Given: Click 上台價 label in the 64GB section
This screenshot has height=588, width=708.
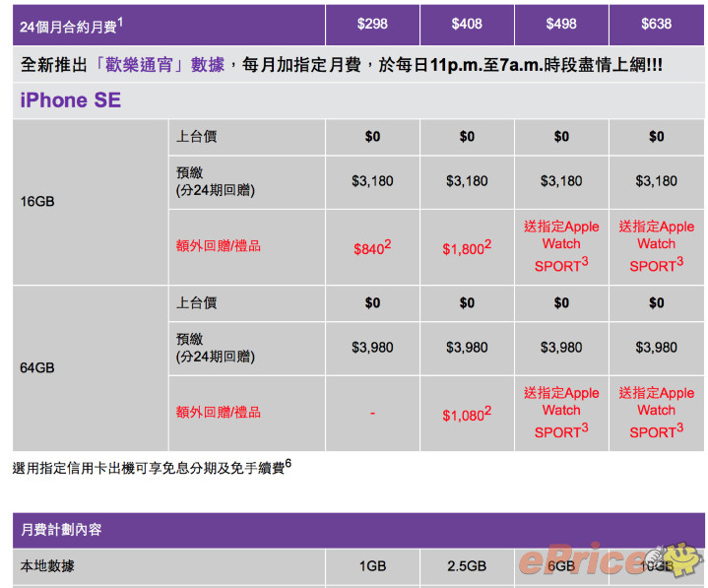Looking at the screenshot, I should 196,302.
